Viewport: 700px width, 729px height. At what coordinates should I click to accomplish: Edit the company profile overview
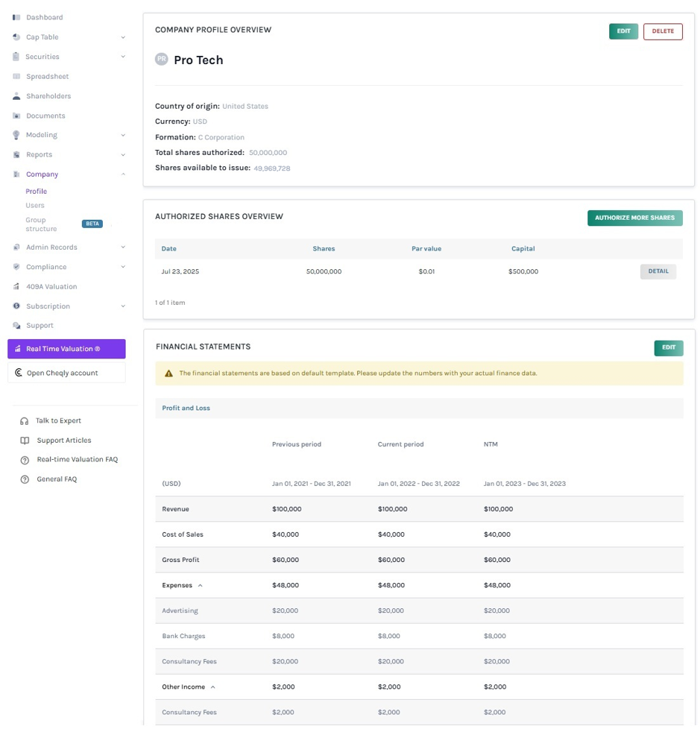pos(623,31)
